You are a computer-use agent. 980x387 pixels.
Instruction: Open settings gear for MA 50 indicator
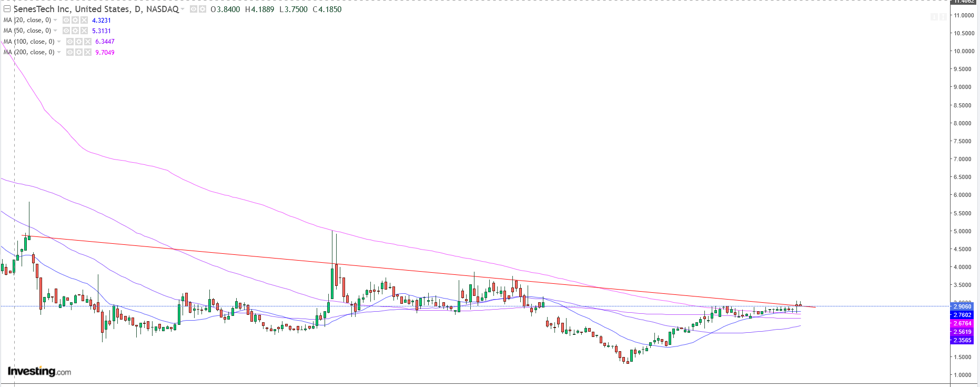75,31
